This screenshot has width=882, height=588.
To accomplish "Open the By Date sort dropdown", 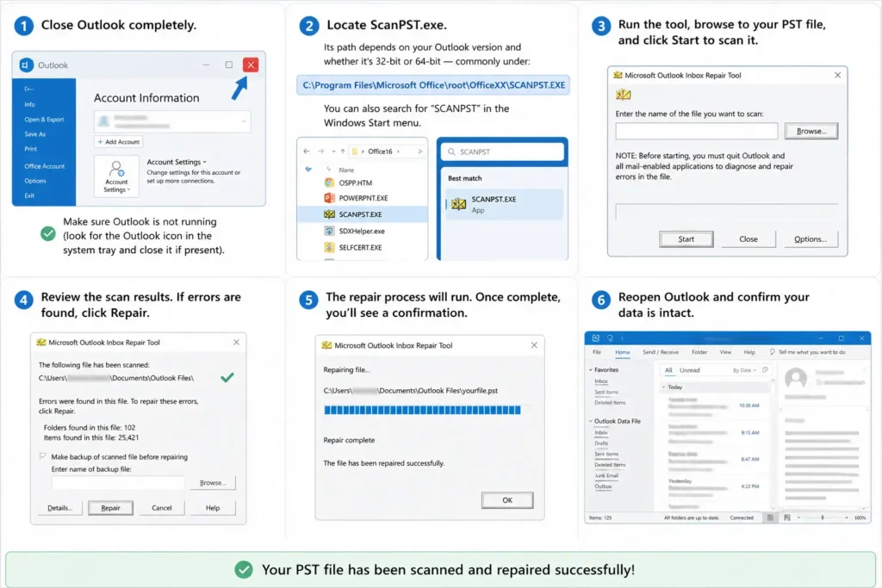I will click(x=745, y=370).
